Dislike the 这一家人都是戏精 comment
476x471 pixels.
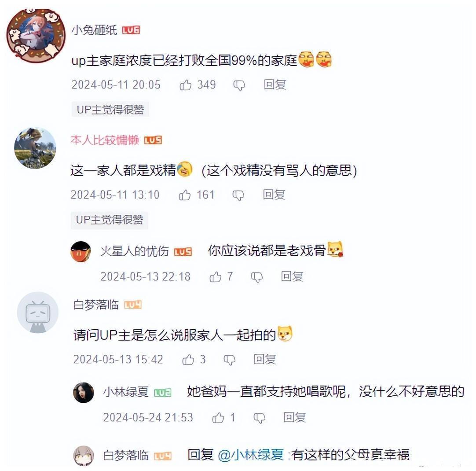[238, 195]
